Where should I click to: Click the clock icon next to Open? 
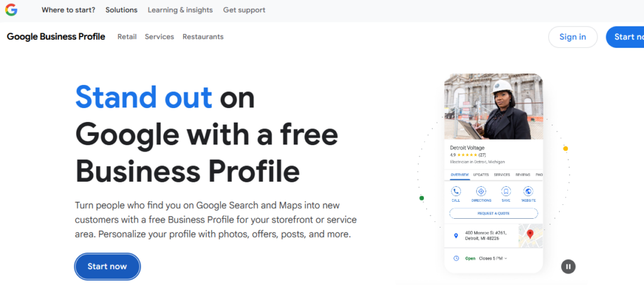456,258
